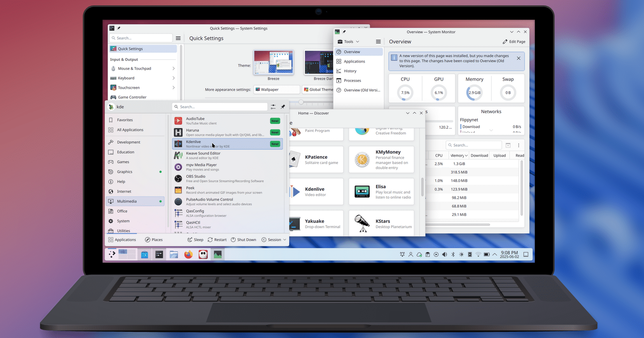Select the Graphics category
This screenshot has height=338, width=644.
coord(124,172)
